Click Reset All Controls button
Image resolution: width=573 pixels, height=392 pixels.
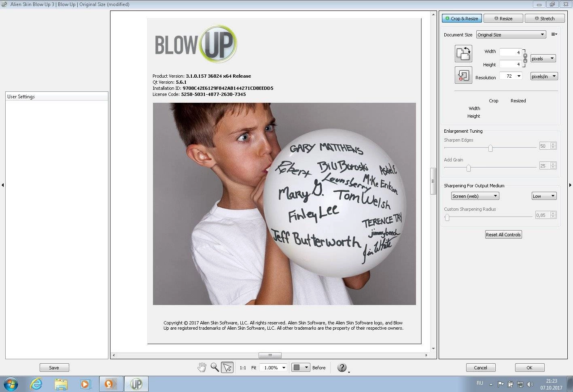point(503,234)
